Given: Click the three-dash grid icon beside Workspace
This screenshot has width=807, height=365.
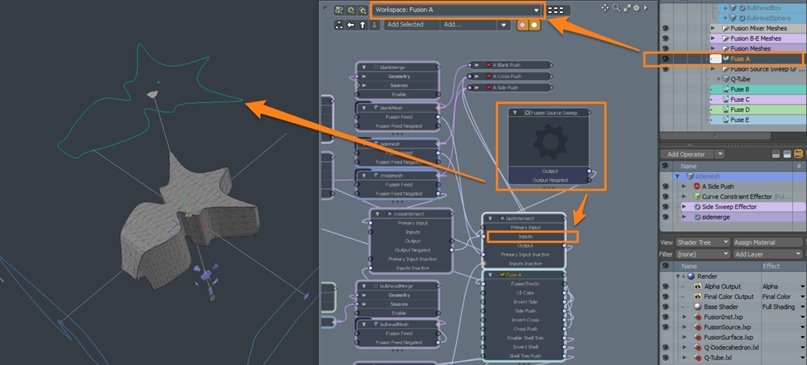Looking at the screenshot, I should click(x=555, y=10).
